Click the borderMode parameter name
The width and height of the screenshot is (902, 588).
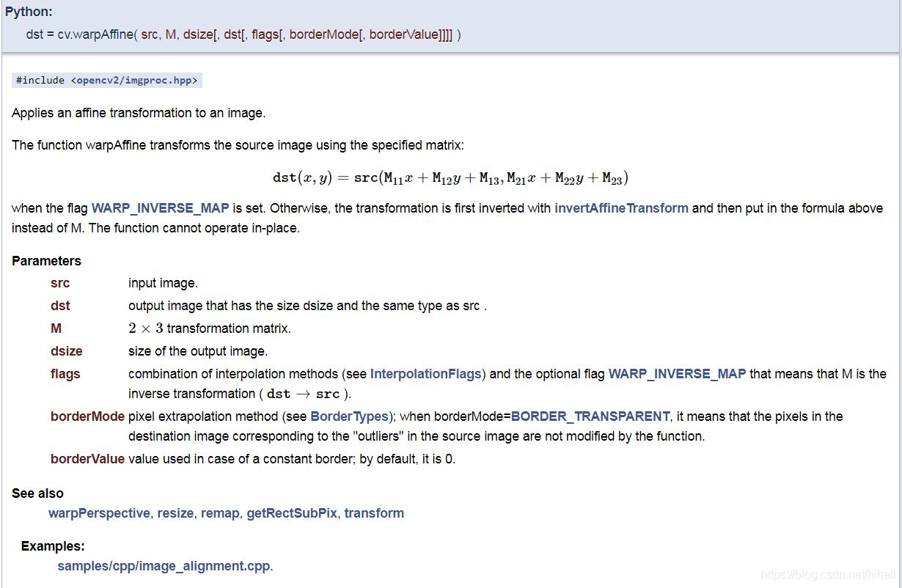tap(87, 416)
